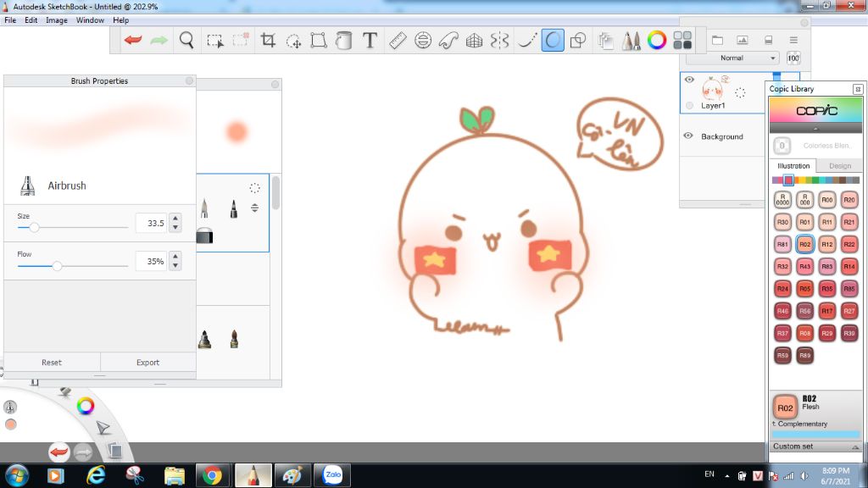Activate the Quick Transform tool
The width and height of the screenshot is (868, 488).
(x=293, y=41)
